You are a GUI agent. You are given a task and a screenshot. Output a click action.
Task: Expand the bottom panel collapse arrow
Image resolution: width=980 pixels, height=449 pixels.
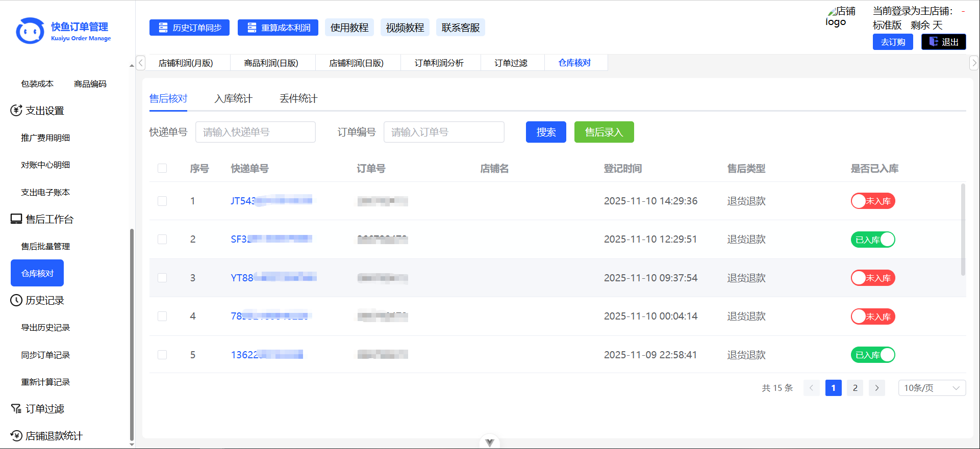click(490, 442)
